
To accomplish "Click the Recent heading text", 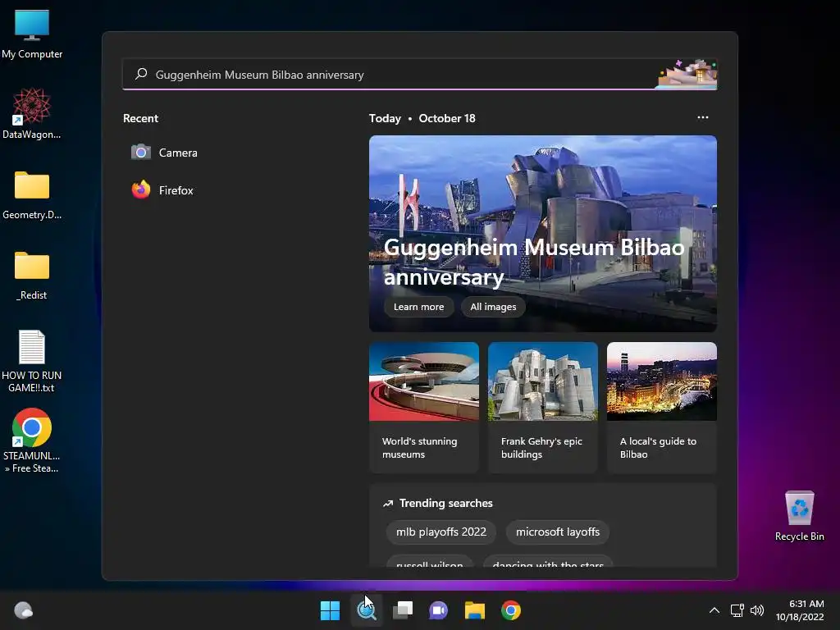I will coord(141,118).
